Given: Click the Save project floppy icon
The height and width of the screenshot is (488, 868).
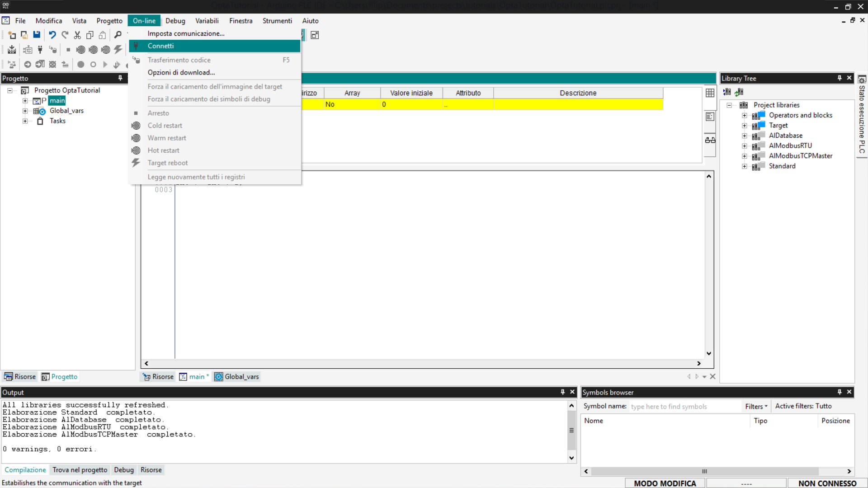Looking at the screenshot, I should (x=37, y=35).
